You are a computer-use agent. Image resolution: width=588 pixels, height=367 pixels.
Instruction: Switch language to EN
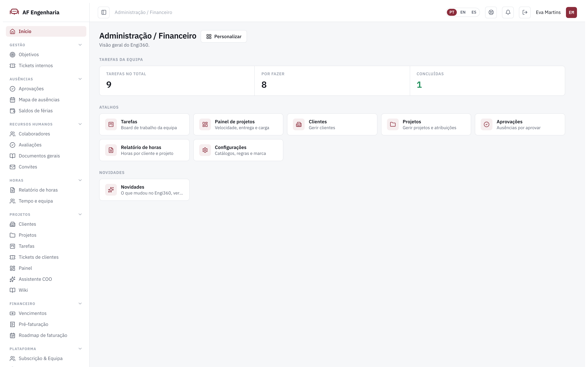(x=463, y=12)
